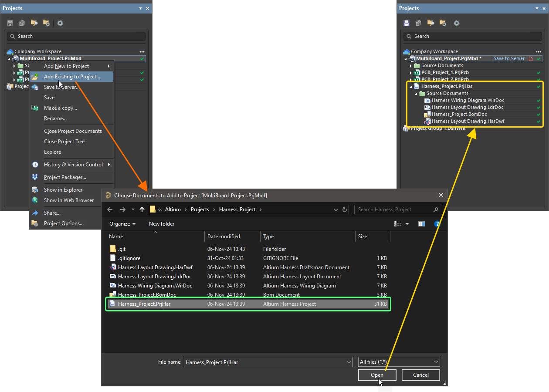Open file dialog help icon

[x=437, y=224]
